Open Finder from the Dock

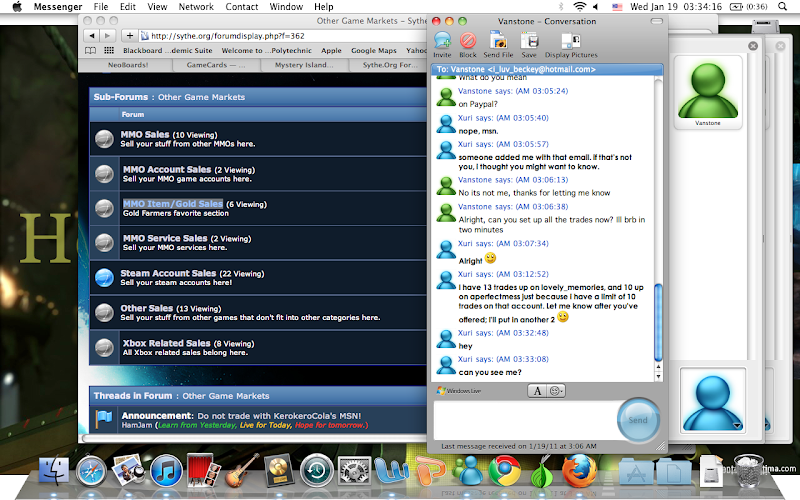(54, 470)
